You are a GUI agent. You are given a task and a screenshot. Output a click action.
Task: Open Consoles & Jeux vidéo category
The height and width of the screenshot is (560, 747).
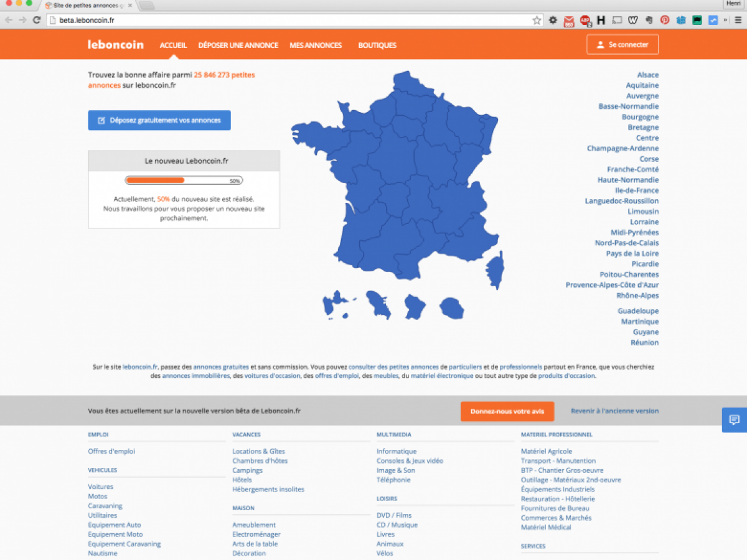(x=410, y=461)
